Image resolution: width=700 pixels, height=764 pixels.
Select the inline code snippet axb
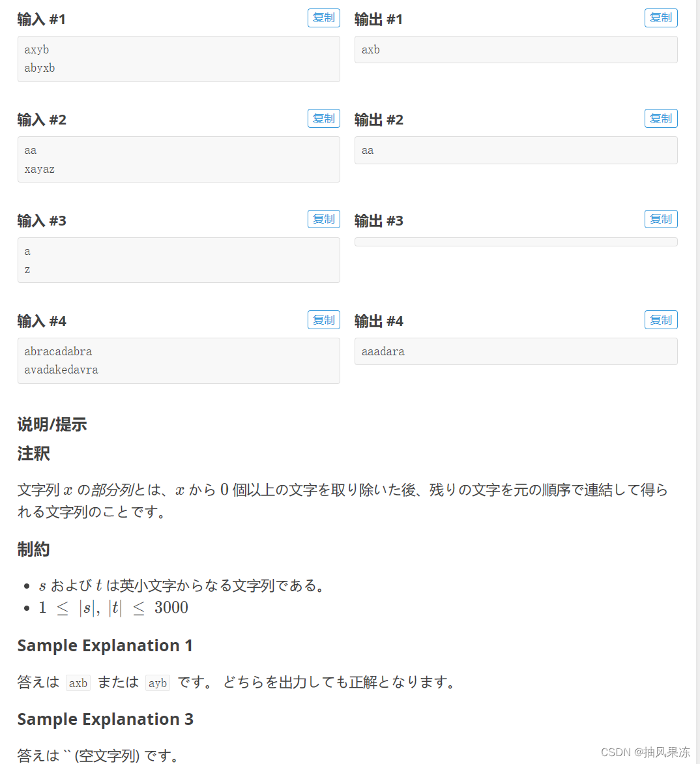[x=78, y=683]
